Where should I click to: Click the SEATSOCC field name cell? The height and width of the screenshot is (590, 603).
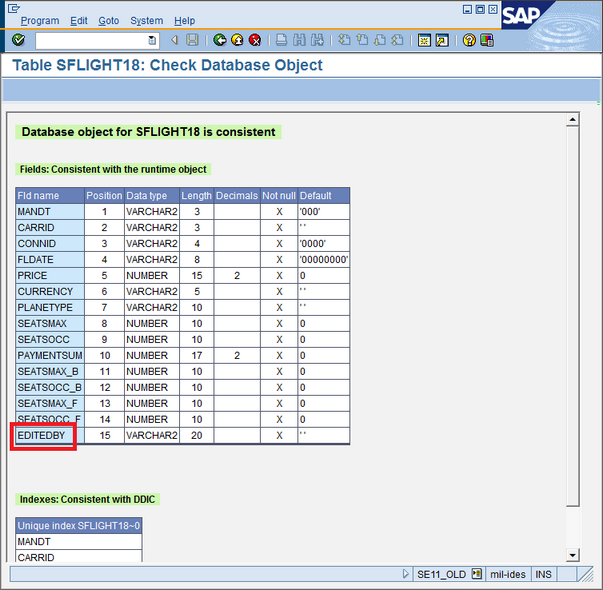point(50,339)
